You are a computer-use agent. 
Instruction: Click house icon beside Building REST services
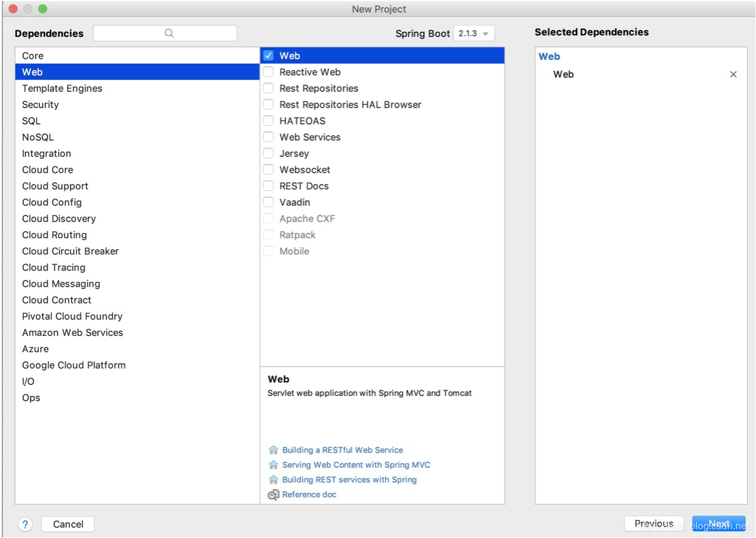[273, 480]
